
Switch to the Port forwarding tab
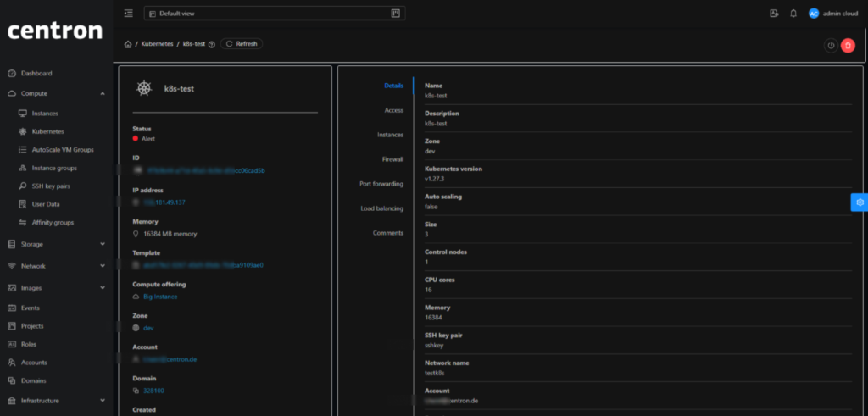point(381,184)
